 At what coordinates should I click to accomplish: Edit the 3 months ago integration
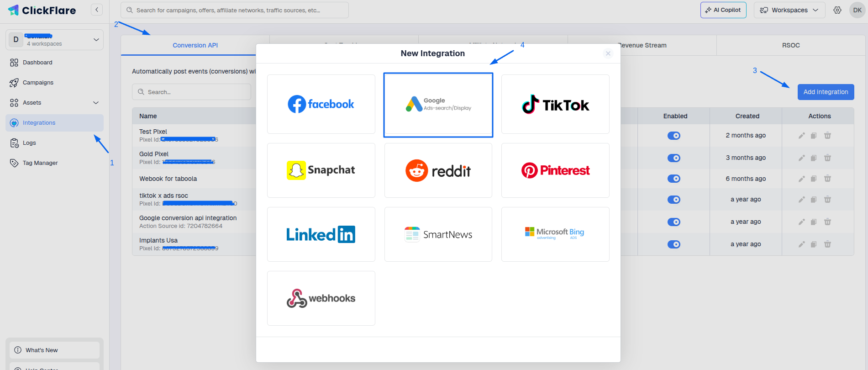click(x=801, y=158)
